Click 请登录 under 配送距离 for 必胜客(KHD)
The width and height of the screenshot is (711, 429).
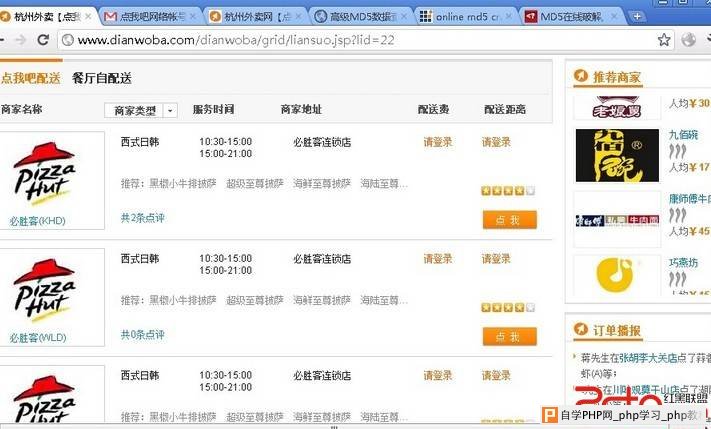point(496,142)
